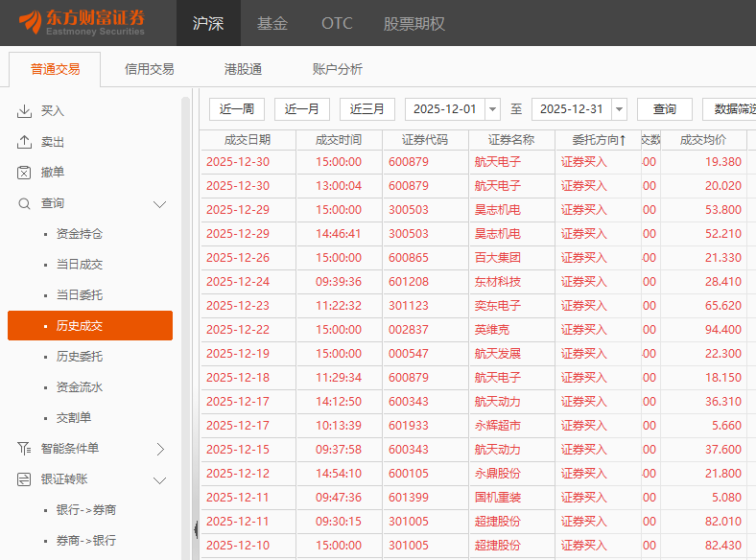
Task: Click the 卖出 upload-arrow icon
Action: click(24, 142)
